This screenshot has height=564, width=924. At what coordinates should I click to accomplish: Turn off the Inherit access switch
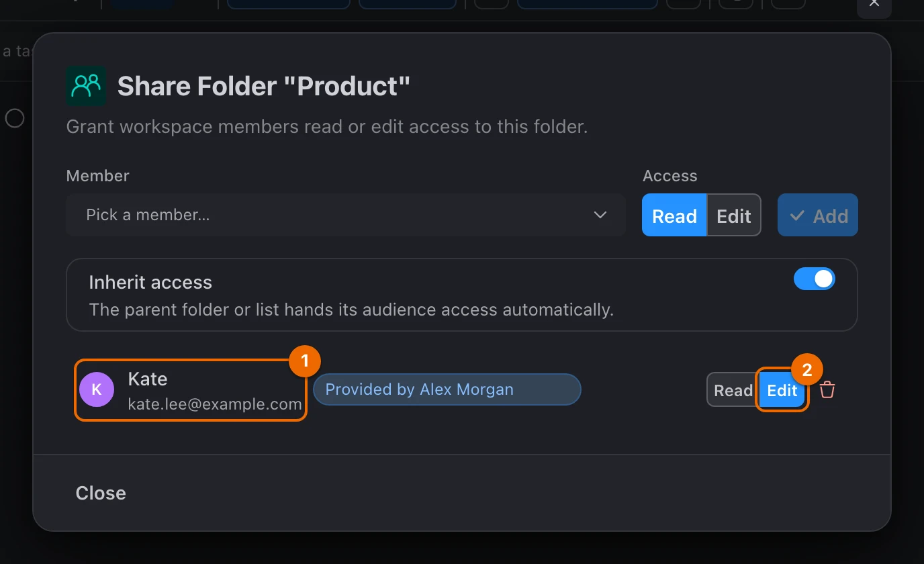814,279
